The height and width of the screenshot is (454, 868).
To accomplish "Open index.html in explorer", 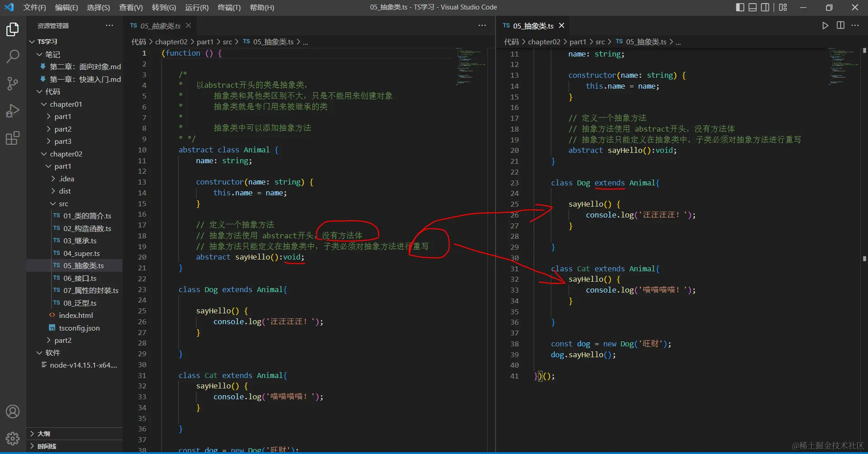I will coord(74,316).
